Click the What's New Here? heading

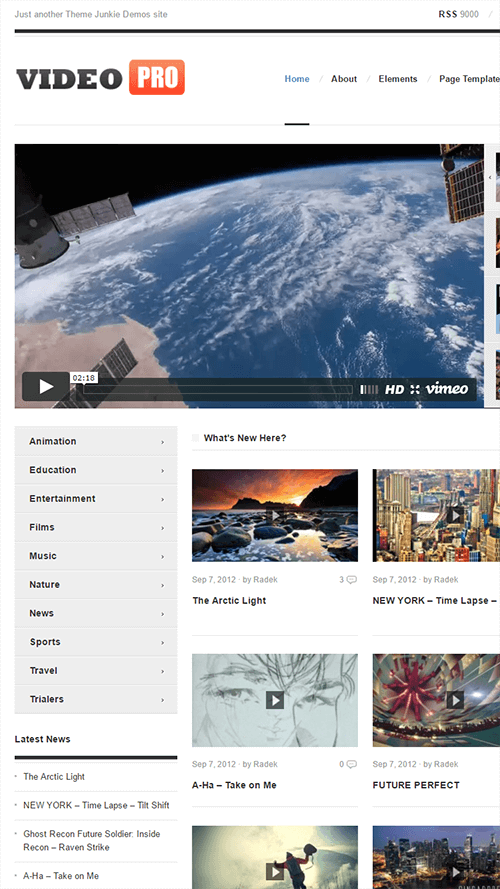pos(245,438)
